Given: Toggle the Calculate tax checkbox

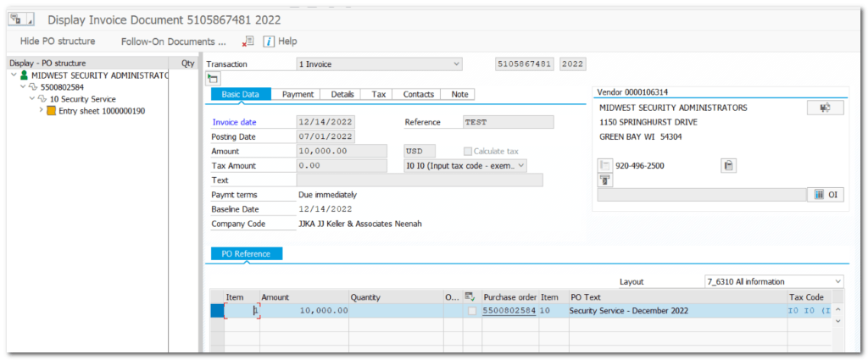Looking at the screenshot, I should [x=467, y=151].
